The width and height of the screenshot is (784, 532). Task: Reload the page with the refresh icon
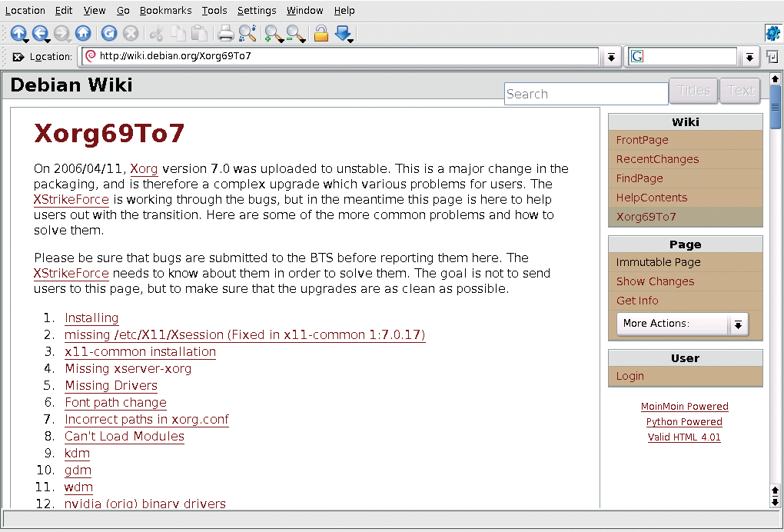coord(109,34)
